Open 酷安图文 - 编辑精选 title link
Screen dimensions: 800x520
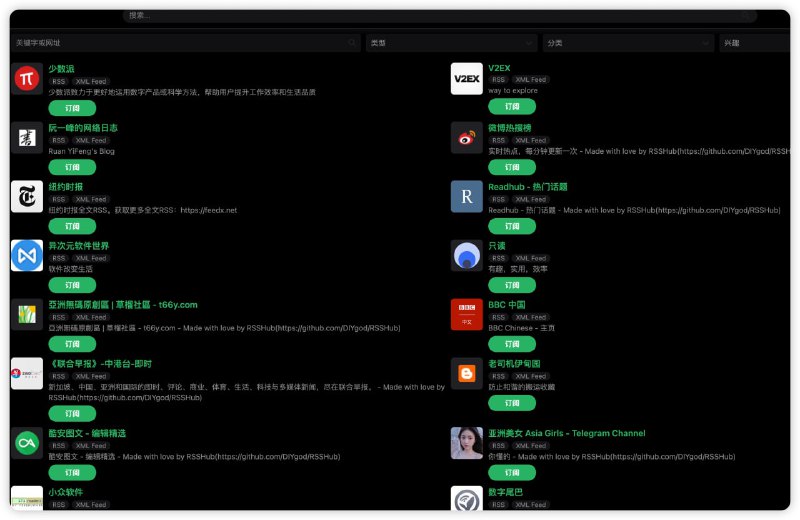point(87,433)
